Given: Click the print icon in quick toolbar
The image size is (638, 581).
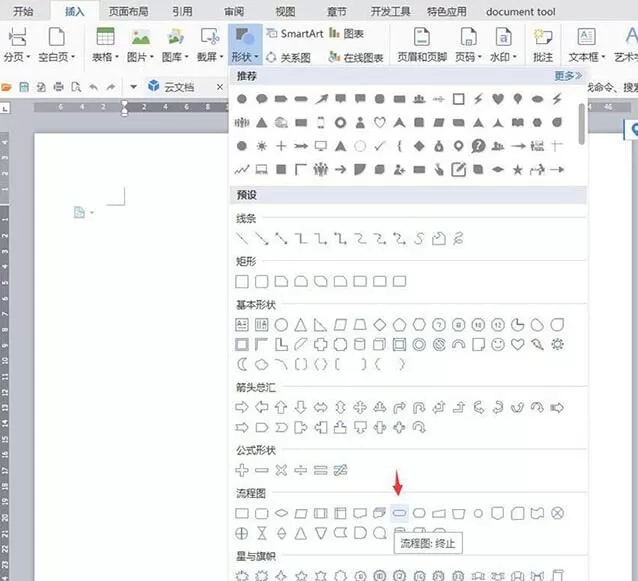Looking at the screenshot, I should pos(59,87).
